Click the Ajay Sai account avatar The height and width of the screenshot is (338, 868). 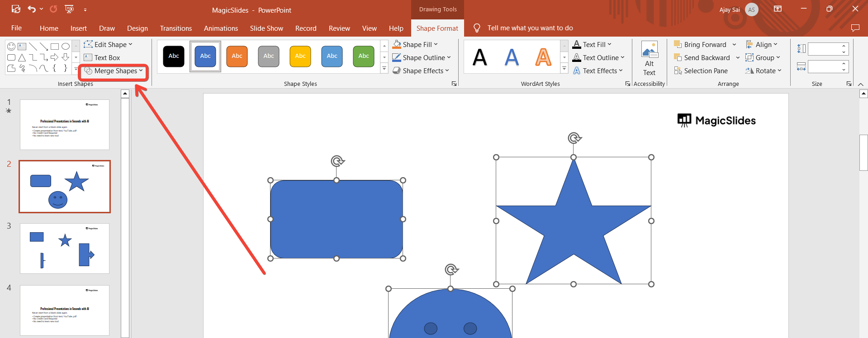(752, 9)
